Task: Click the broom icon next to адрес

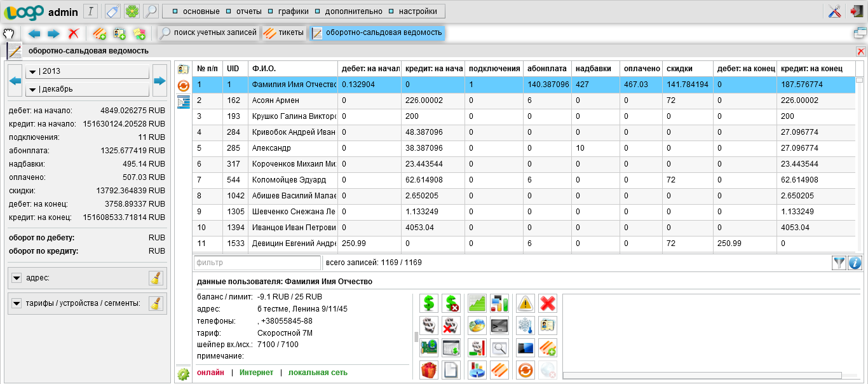Action: tap(156, 278)
